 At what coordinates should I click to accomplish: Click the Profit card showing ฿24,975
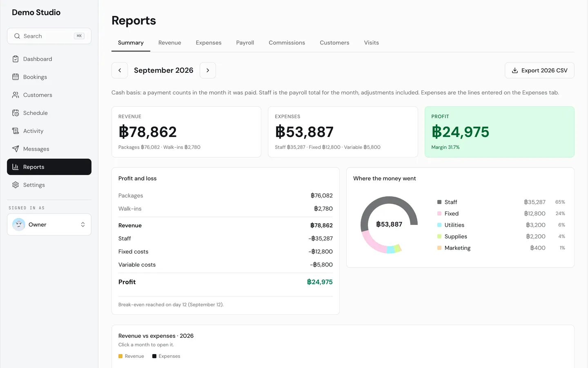[499, 132]
